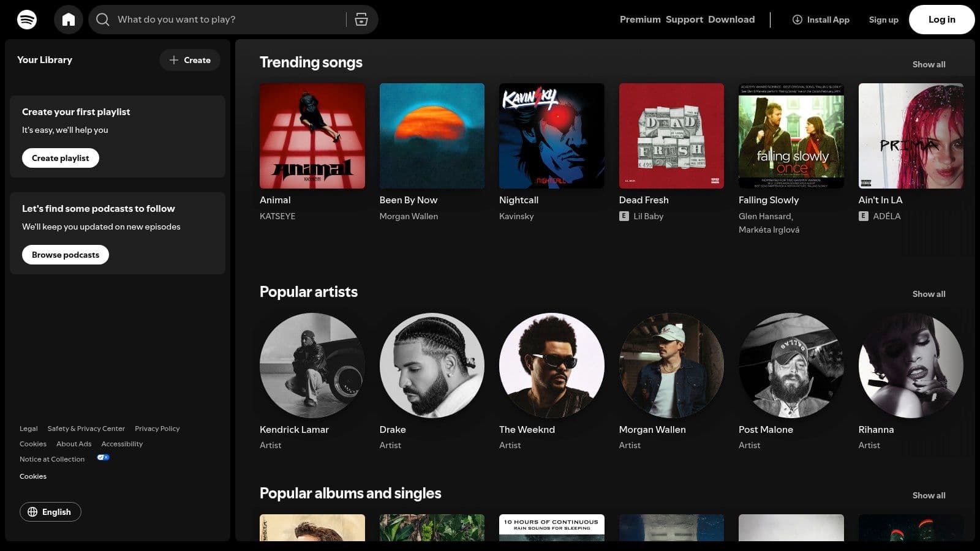Click the Log in button

click(x=942, y=20)
